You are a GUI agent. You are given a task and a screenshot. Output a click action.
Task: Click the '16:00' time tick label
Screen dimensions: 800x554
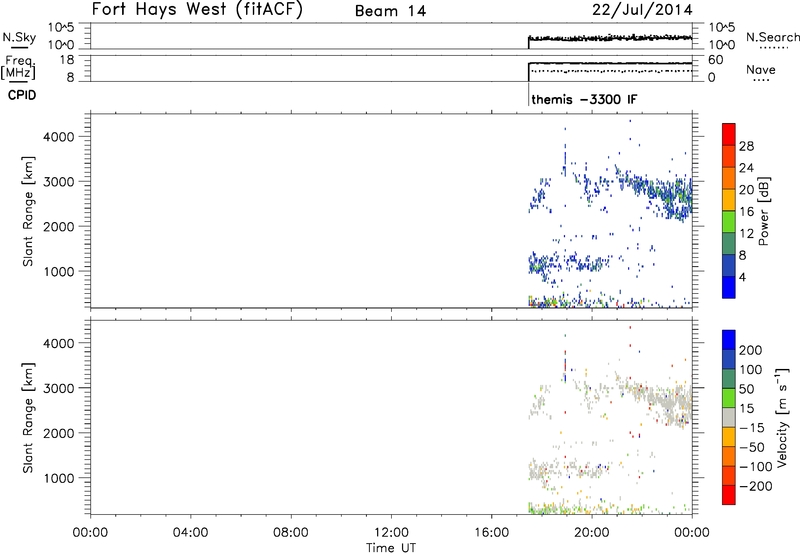[491, 533]
